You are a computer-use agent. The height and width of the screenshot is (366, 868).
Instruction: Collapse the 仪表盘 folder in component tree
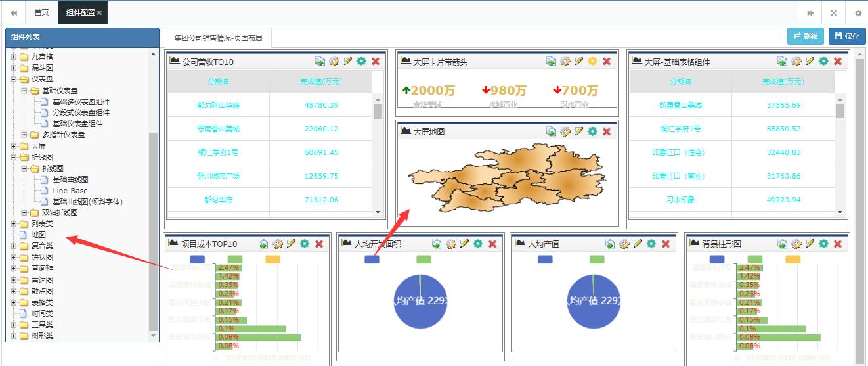(x=14, y=80)
